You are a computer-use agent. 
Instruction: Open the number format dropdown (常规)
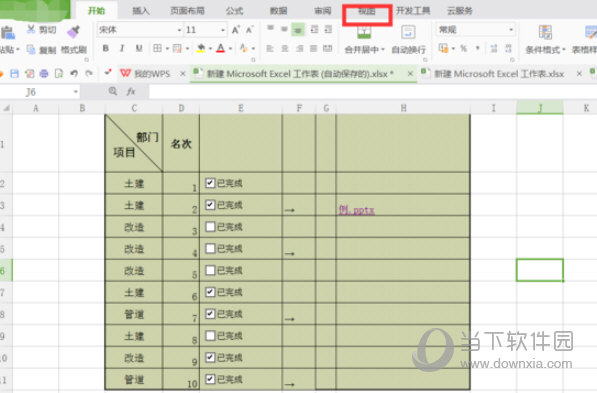(511, 30)
